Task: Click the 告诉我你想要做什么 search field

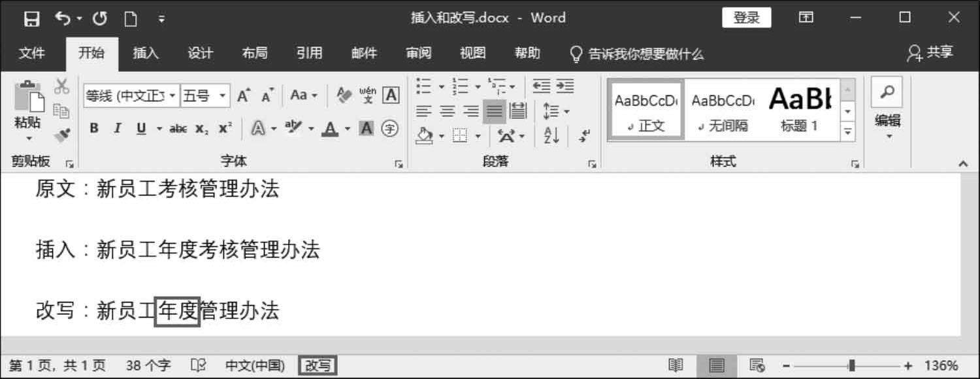Action: pos(638,54)
